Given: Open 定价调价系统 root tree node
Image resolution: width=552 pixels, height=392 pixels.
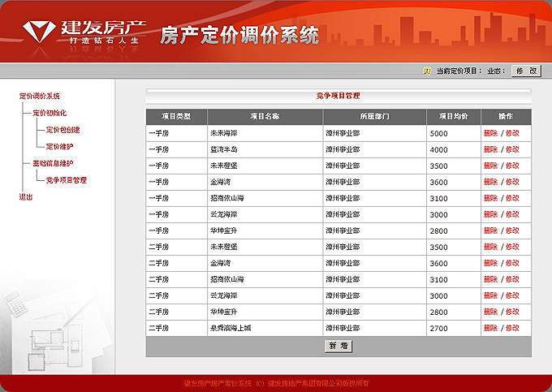Looking at the screenshot, I should [39, 97].
